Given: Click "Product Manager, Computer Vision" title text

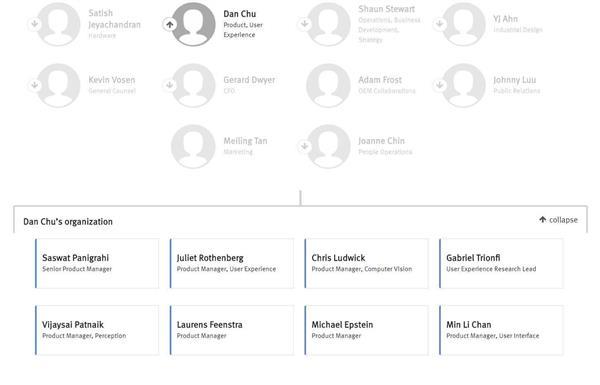Looking at the screenshot, I should click(x=362, y=269).
